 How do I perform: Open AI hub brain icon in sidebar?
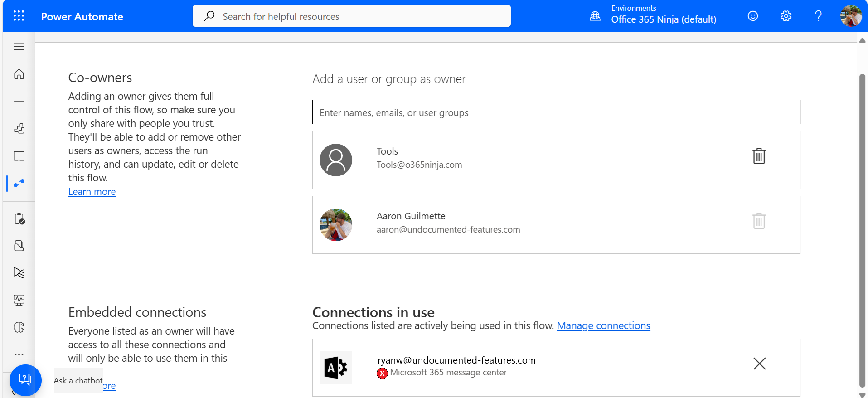19,327
